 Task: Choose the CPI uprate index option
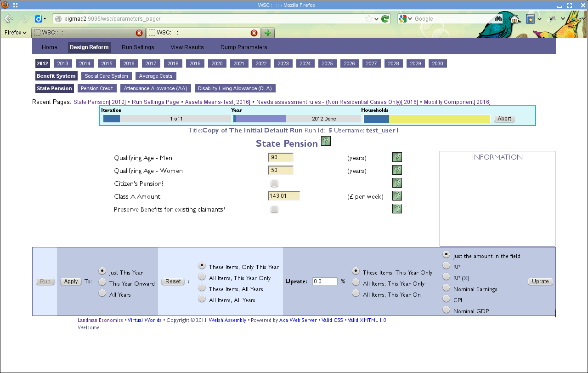pyautogui.click(x=446, y=299)
